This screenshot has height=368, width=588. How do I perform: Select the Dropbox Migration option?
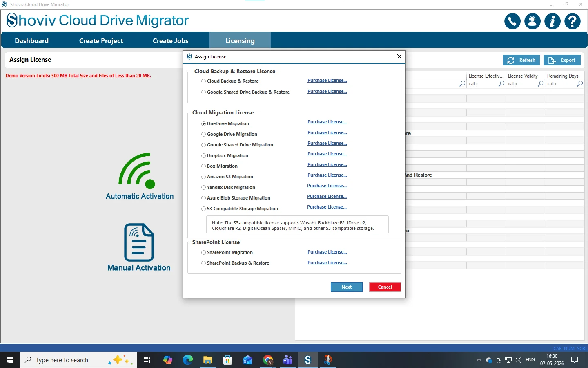click(203, 155)
